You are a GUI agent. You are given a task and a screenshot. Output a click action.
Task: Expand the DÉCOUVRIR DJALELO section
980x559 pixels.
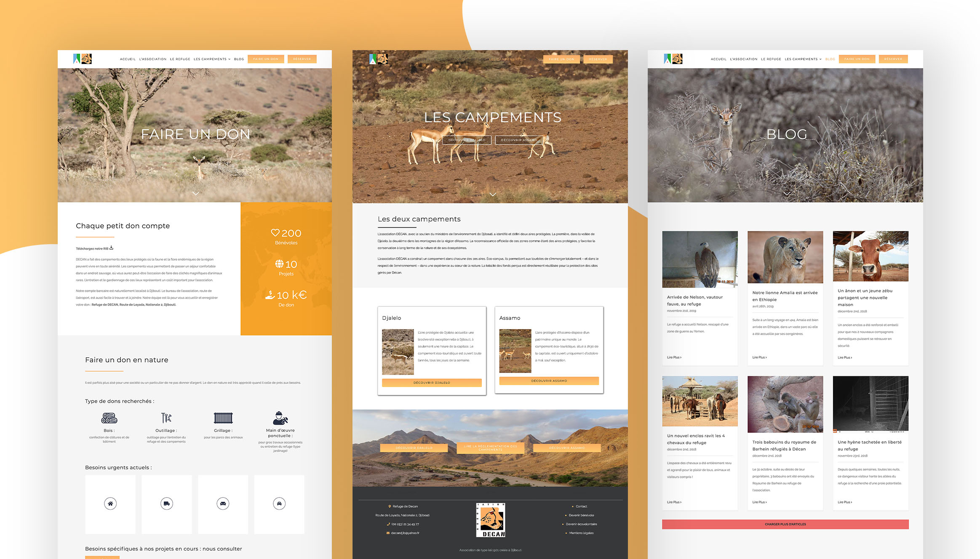point(431,383)
